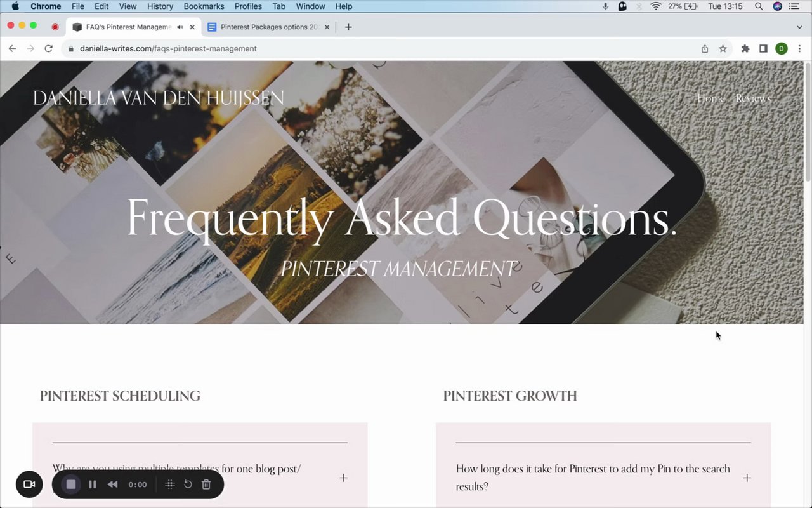
Task: Expand the Pin search results question
Action: pyautogui.click(x=747, y=478)
